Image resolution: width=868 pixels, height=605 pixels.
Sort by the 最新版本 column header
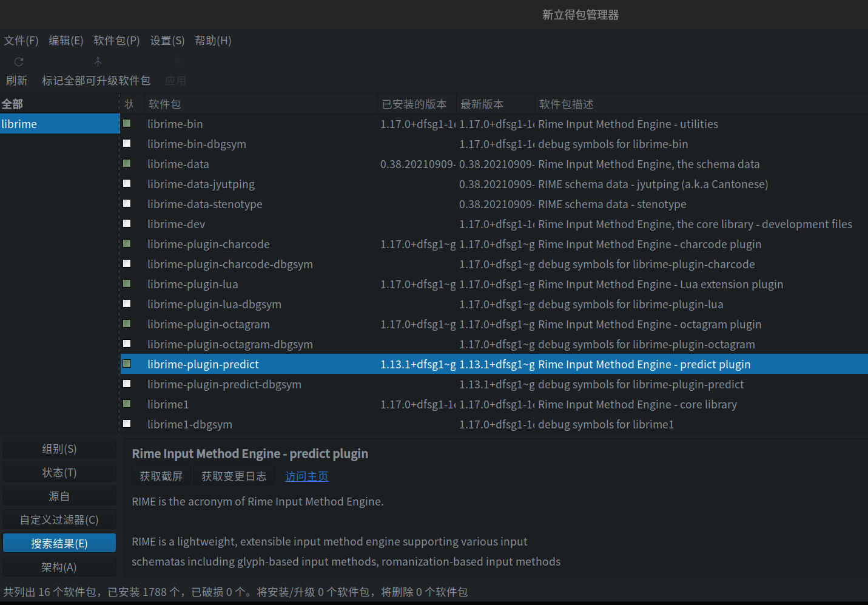[x=496, y=104]
